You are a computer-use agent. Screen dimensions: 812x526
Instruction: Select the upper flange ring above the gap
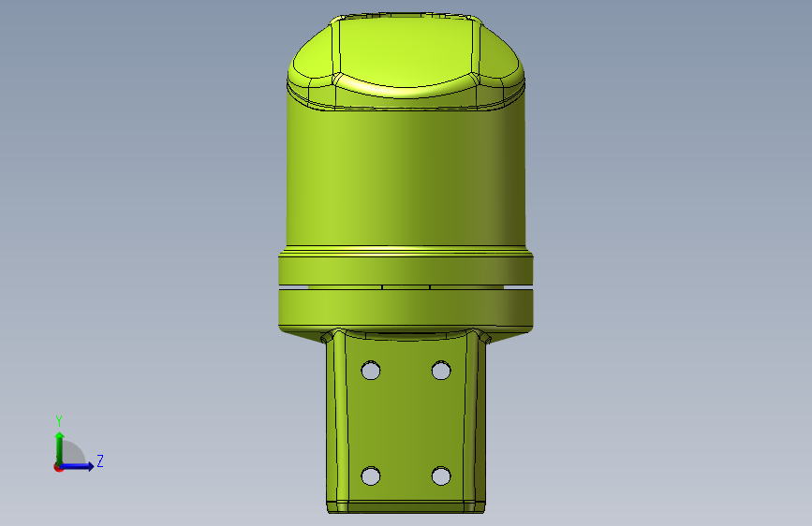[x=406, y=270]
